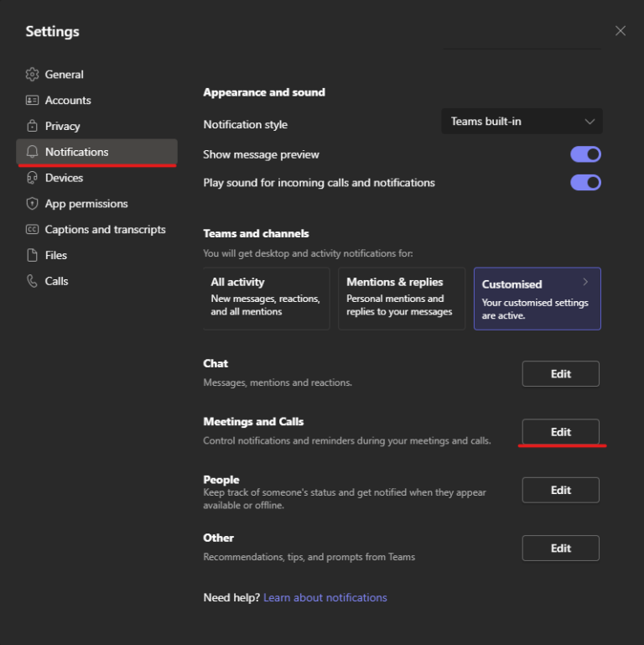
Task: Click the Privacy lock icon
Action: 32,126
